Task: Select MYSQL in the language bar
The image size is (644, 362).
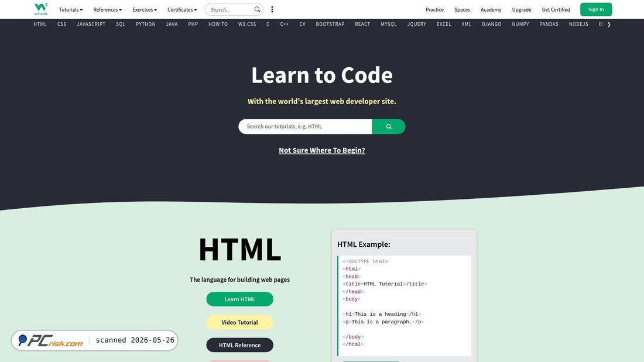Action: click(x=389, y=24)
